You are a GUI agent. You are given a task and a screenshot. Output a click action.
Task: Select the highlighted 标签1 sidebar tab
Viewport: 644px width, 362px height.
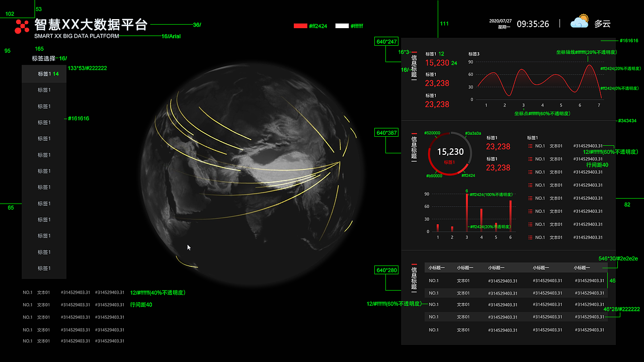pyautogui.click(x=44, y=74)
